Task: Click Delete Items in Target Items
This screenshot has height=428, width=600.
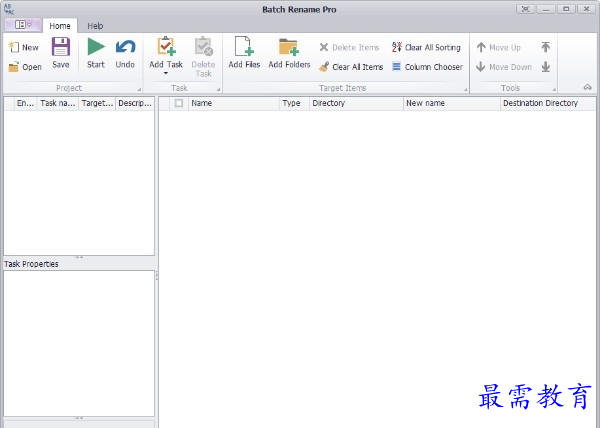Action: pyautogui.click(x=349, y=47)
